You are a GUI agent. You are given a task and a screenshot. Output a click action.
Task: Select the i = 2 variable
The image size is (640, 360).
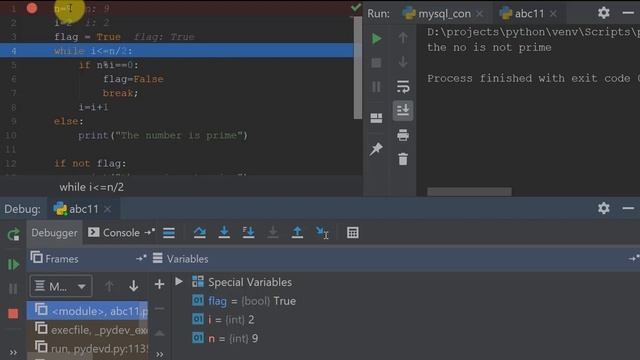click(223, 320)
